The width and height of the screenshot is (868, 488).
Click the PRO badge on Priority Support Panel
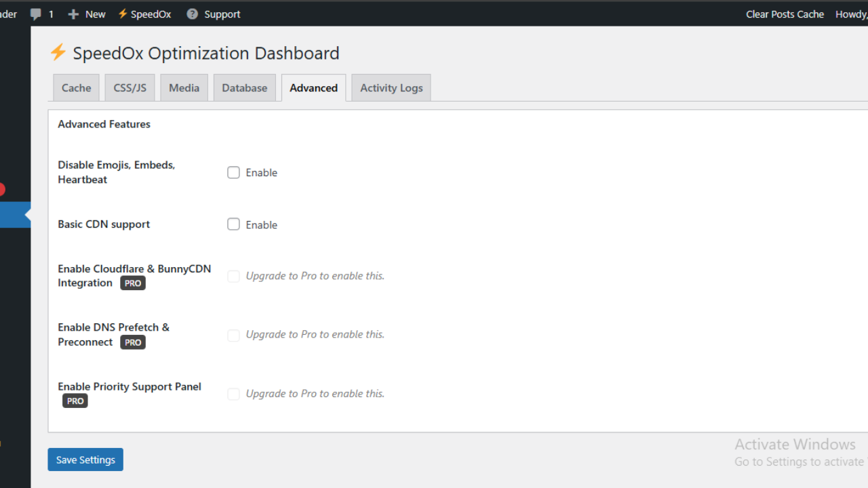tap(75, 401)
